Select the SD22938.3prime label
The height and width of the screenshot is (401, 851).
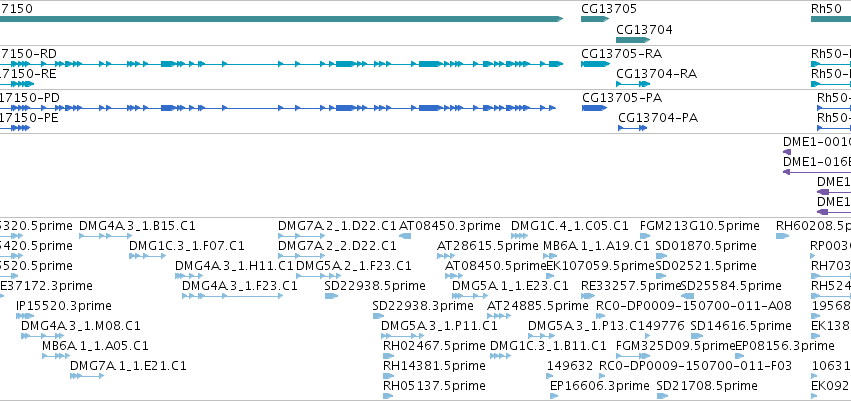[x=423, y=306]
